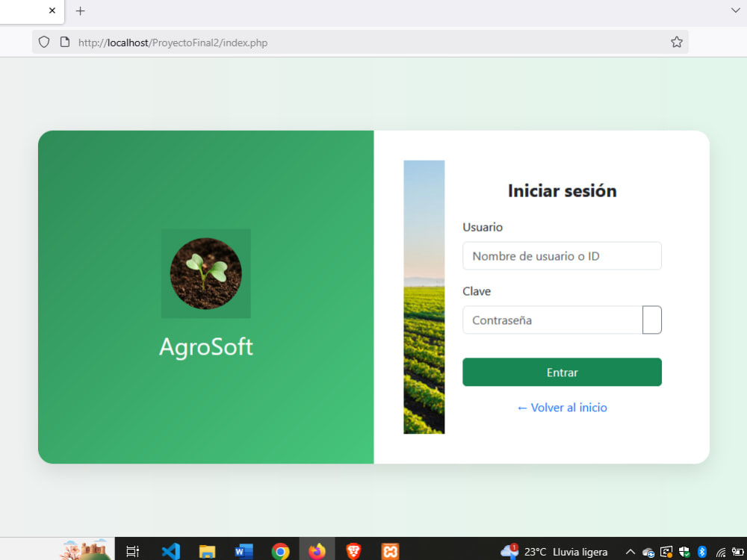Image resolution: width=747 pixels, height=560 pixels.
Task: Click the crop field side image
Action: [x=424, y=297]
